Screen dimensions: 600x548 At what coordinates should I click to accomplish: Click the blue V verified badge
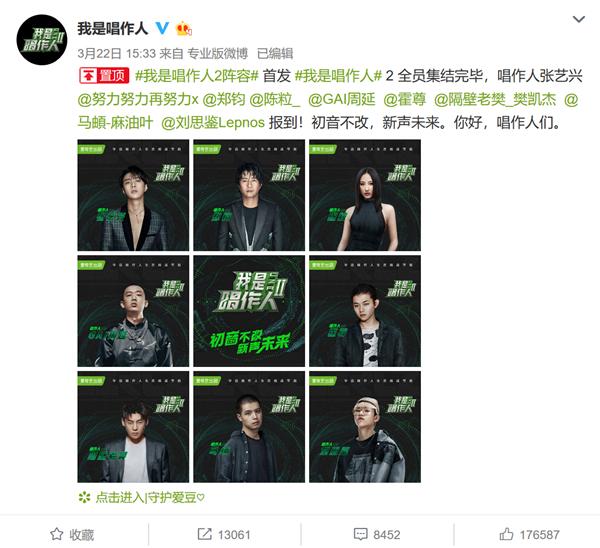(x=163, y=28)
